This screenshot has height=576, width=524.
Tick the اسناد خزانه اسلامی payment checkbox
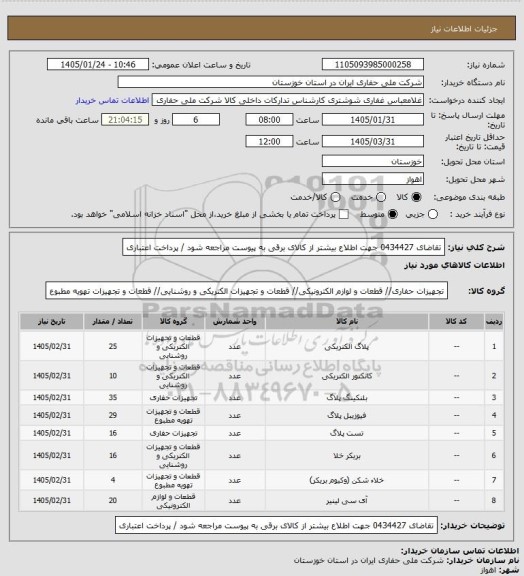(x=344, y=214)
